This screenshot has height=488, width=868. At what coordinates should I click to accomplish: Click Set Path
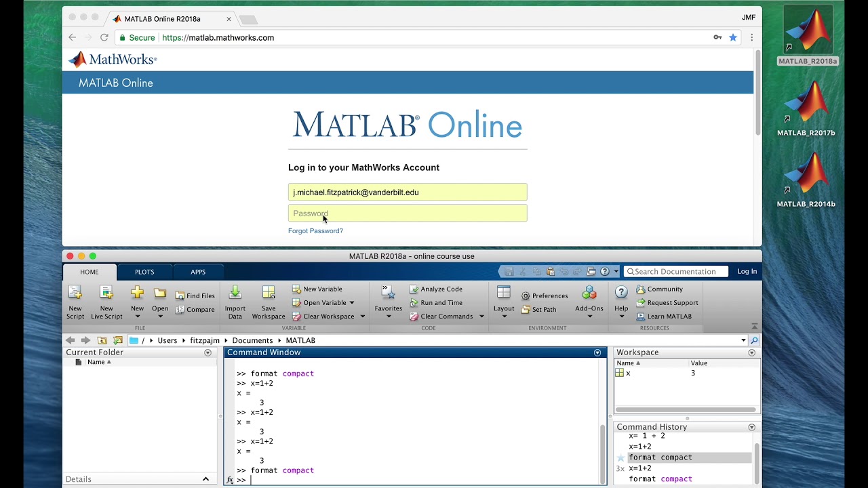pos(539,309)
